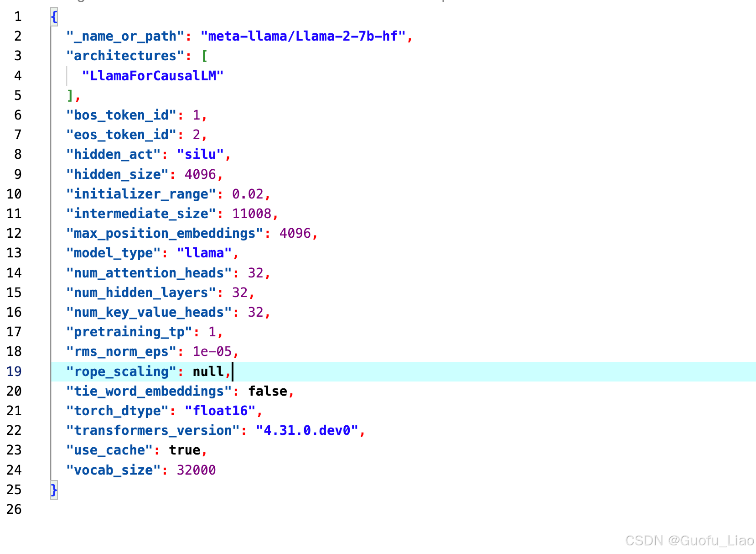Click the "pretraining_tp" key
Viewport: 756px width, 554px height.
pyautogui.click(x=129, y=332)
